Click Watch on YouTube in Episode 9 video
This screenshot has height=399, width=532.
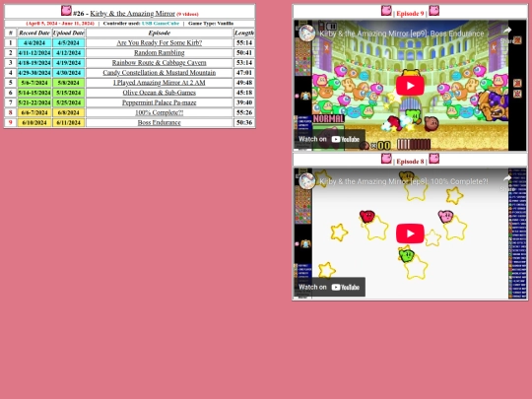coord(329,139)
